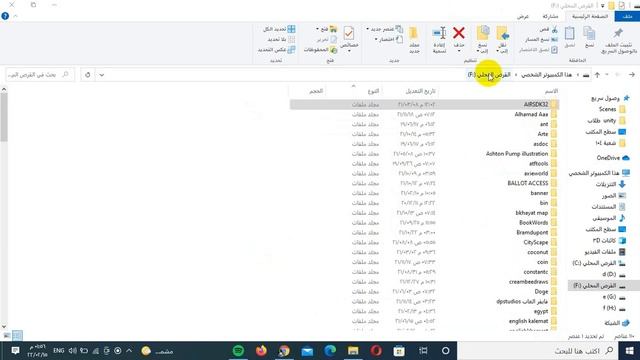
Task: Click the New folder icon in the ribbon
Action: [x=414, y=33]
